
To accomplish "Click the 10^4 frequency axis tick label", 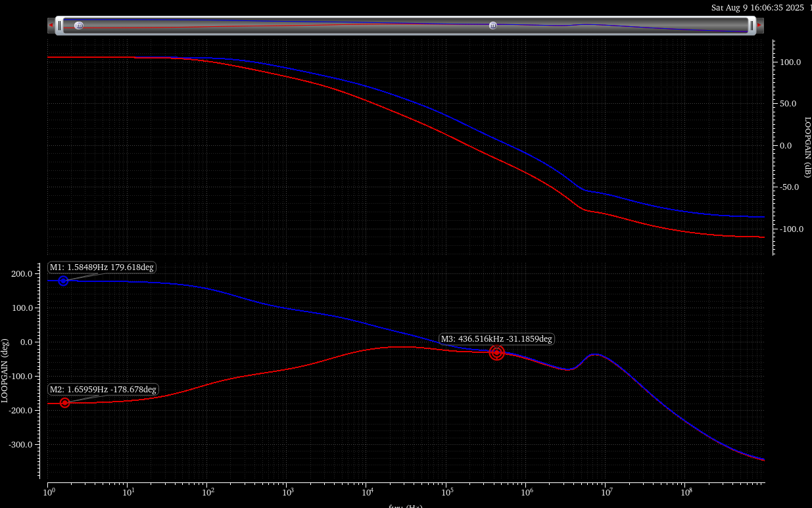I will (367, 491).
